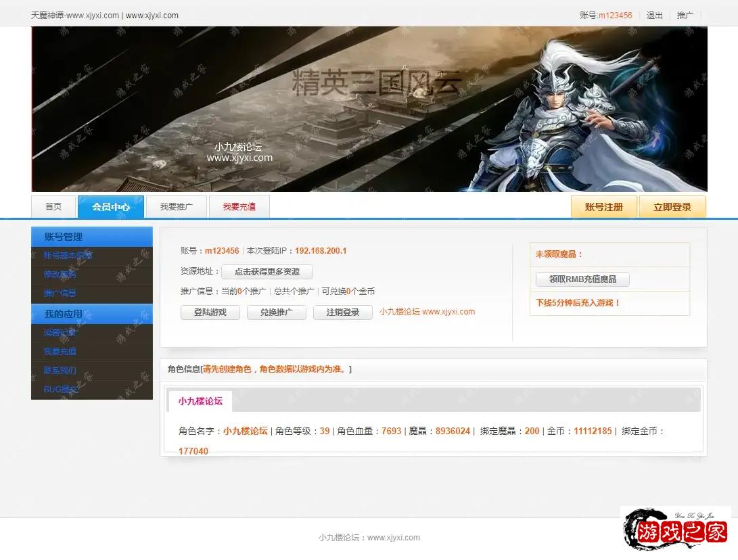738x560 pixels.
Task: Open 推广信息 in the sidebar
Action: (60, 294)
